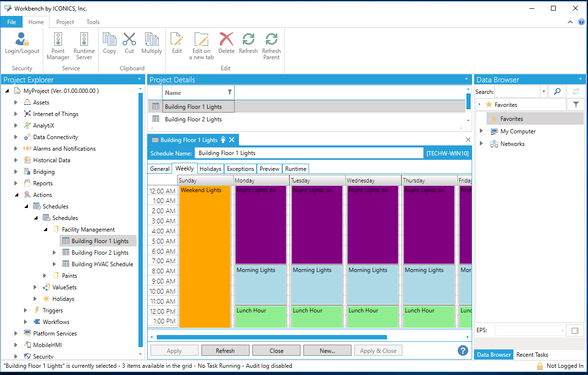Expand My Computer in Data Browser
The width and height of the screenshot is (588, 375).
coord(481,131)
